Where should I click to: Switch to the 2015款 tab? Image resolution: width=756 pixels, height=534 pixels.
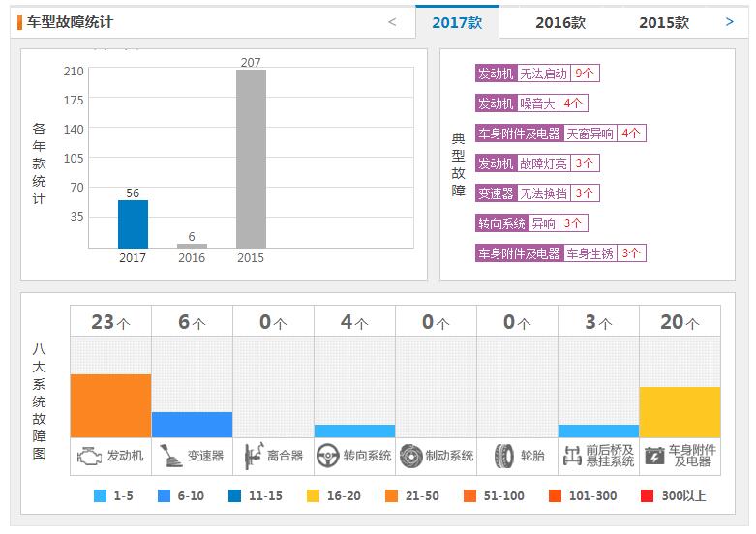click(x=664, y=22)
